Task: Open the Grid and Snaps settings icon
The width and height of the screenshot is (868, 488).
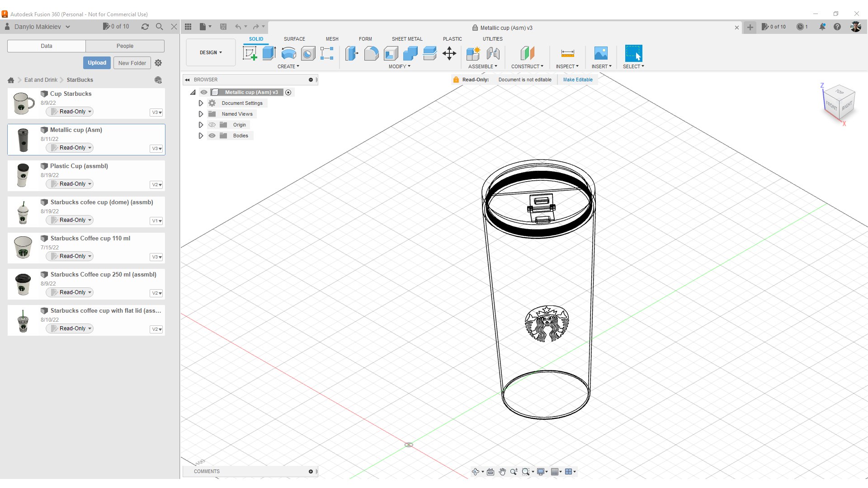Action: coord(557,471)
